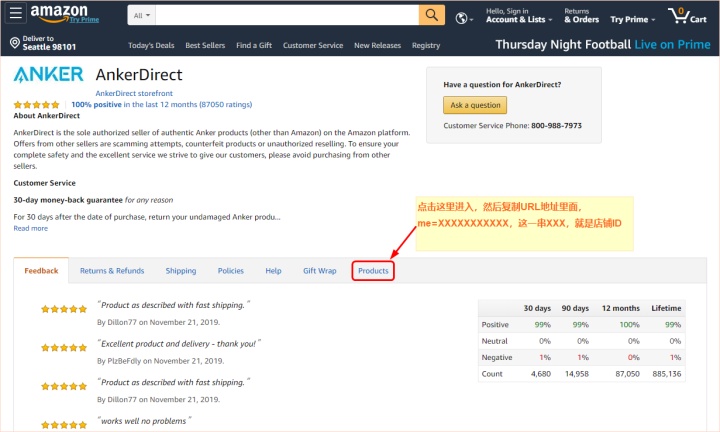The height and width of the screenshot is (432, 720).
Task: Select the Feedback tab
Action: click(x=41, y=271)
